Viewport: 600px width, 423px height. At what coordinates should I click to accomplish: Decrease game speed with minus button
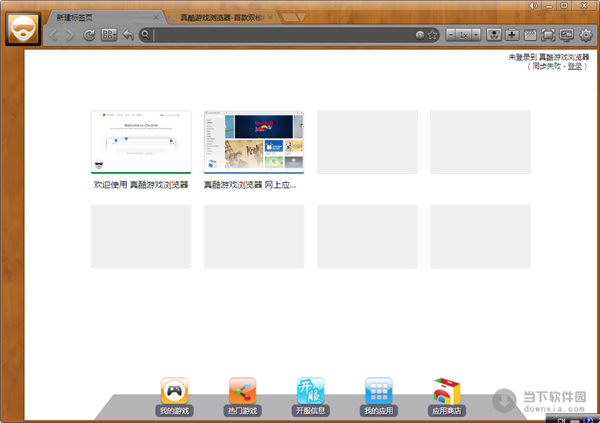451,35
